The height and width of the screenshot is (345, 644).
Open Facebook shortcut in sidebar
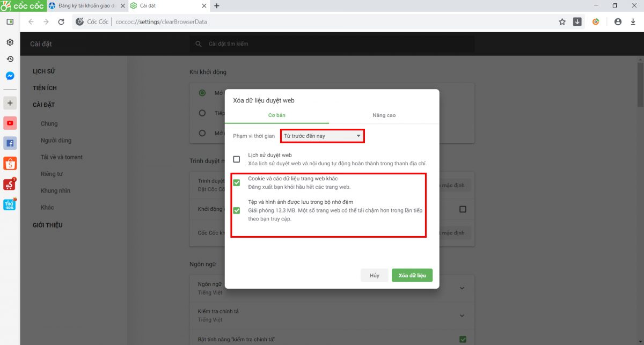10,143
